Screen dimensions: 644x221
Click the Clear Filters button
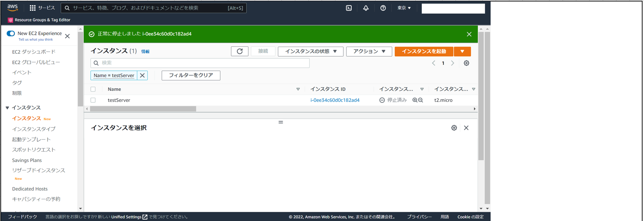tap(191, 75)
